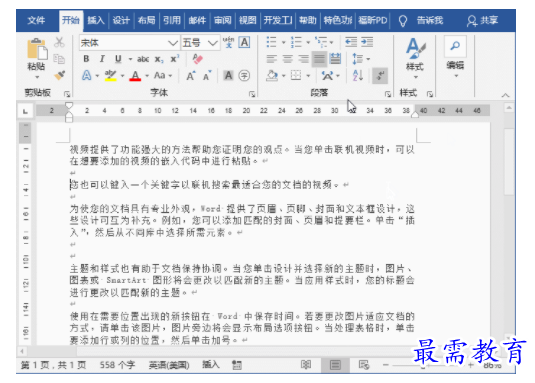Viewport: 535px width, 383px height.
Task: Collapse the ribbon chevron
Action: 505,95
